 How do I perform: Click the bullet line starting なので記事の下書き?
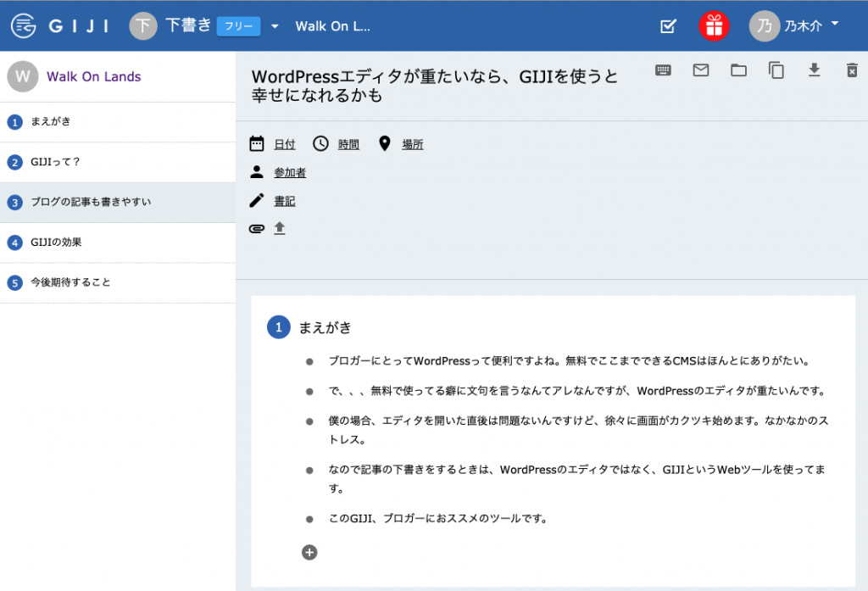pos(576,478)
